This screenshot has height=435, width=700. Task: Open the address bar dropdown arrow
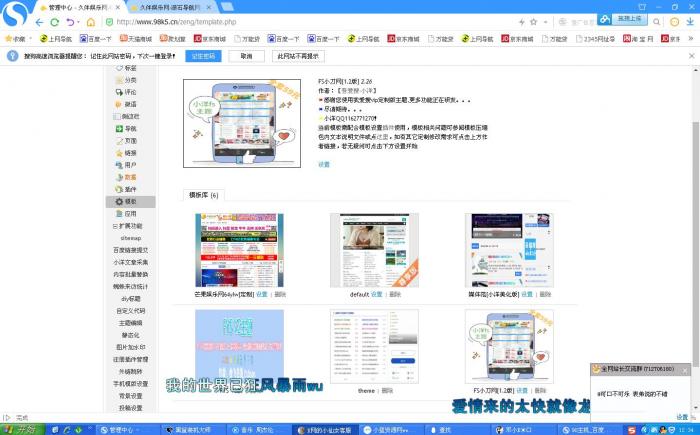[547, 21]
